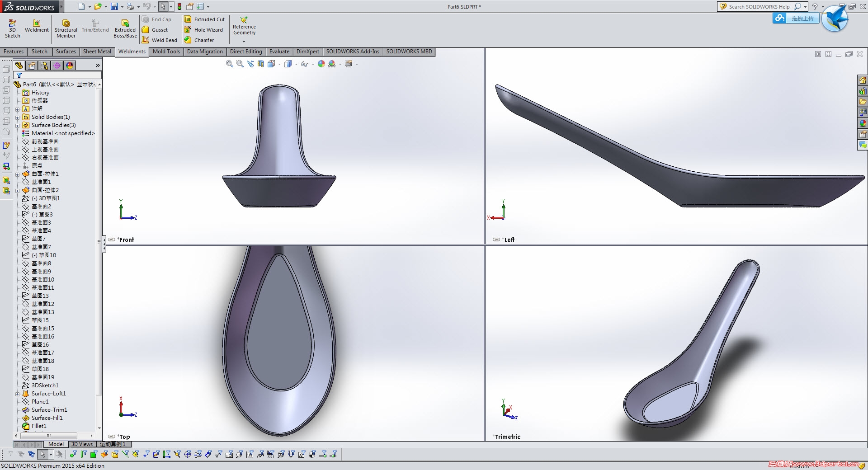Screen dimensions: 868x470
Task: Expand the Surface-Loft1 feature
Action: point(18,394)
